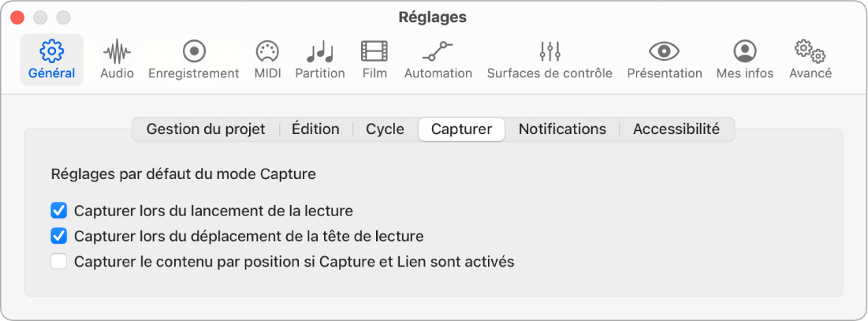
Task: Open the Accessibilité tab
Action: [x=676, y=129]
